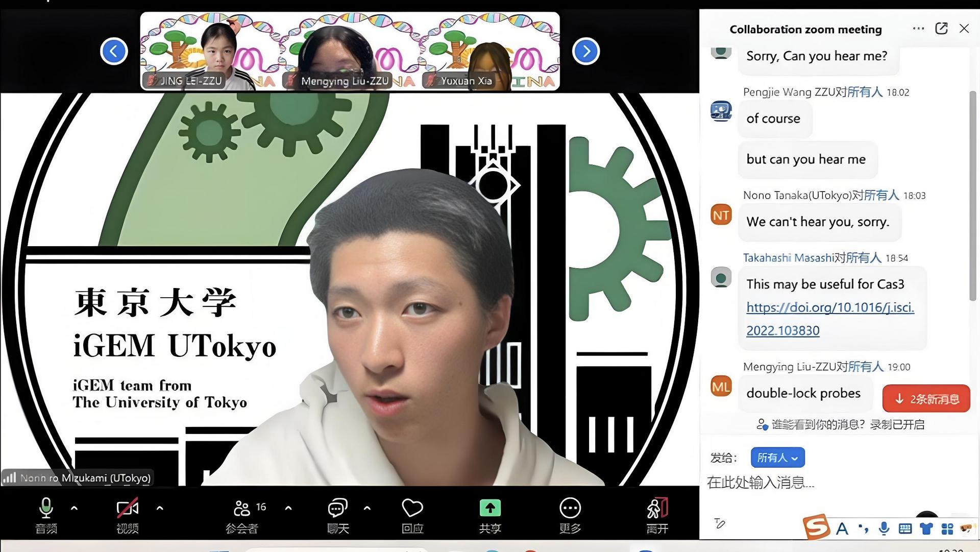Click the leave meeting icon
Screen dimensions: 980x552
tap(657, 508)
